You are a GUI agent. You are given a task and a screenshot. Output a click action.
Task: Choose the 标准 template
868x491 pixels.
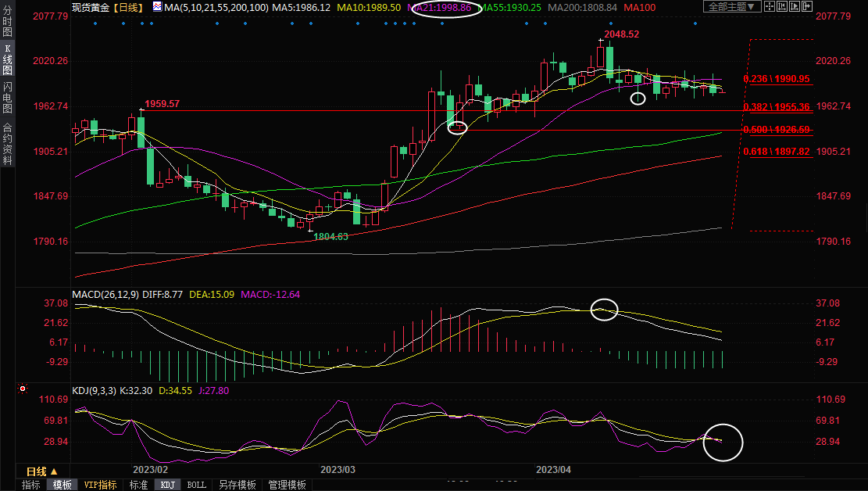tap(138, 485)
